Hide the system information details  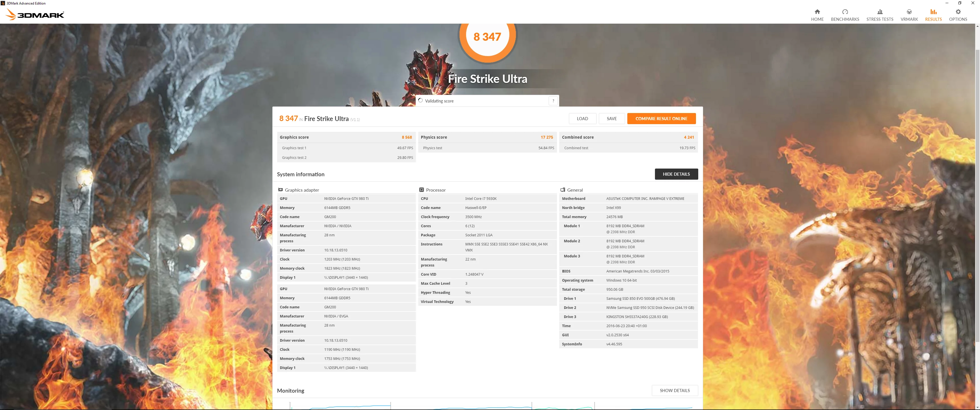676,174
